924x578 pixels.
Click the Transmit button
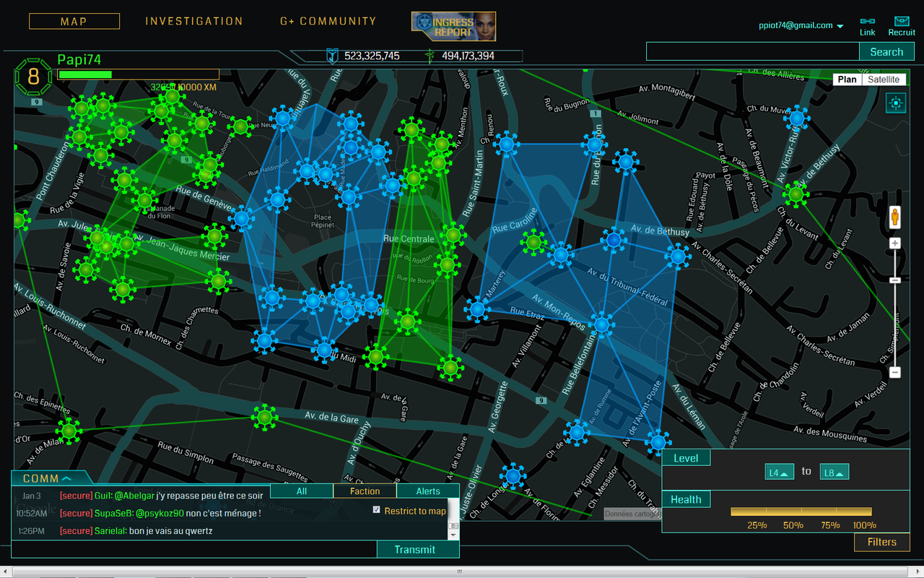(417, 550)
